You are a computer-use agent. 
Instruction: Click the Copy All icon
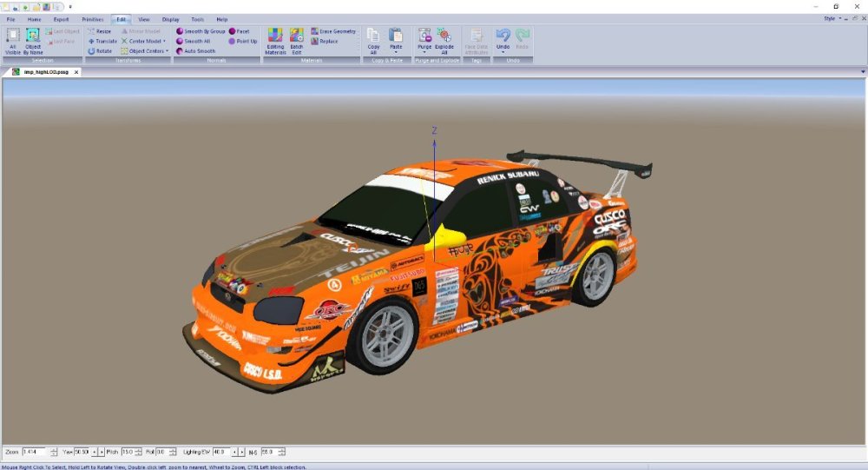coord(374,40)
